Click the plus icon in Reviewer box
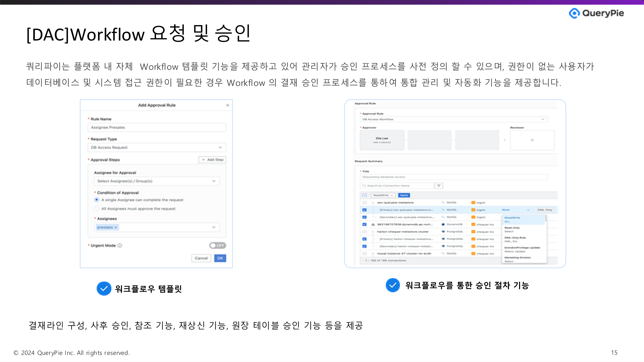 click(x=532, y=140)
